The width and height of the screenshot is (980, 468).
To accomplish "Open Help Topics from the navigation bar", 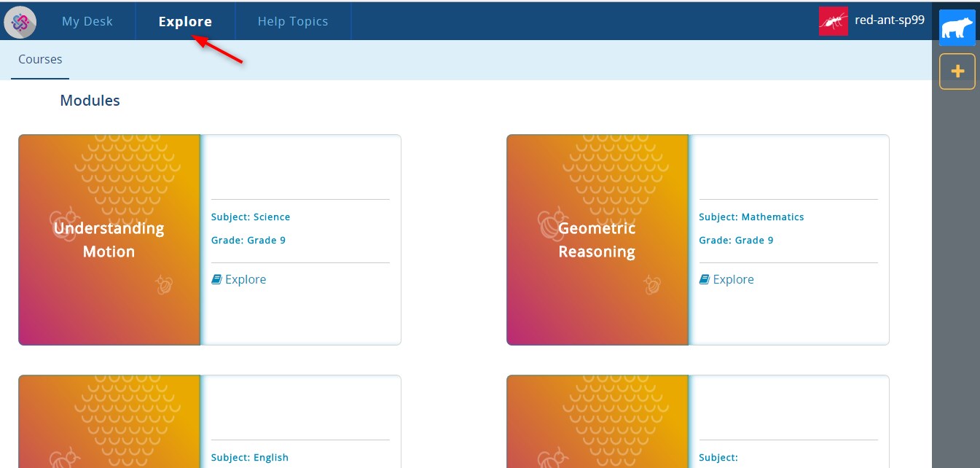I will [293, 21].
